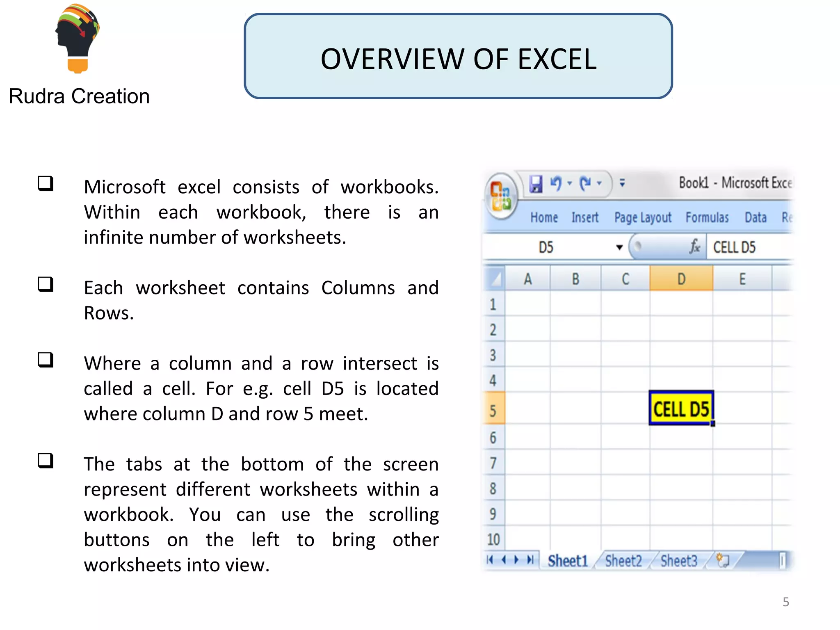Select row 2 header

(494, 329)
